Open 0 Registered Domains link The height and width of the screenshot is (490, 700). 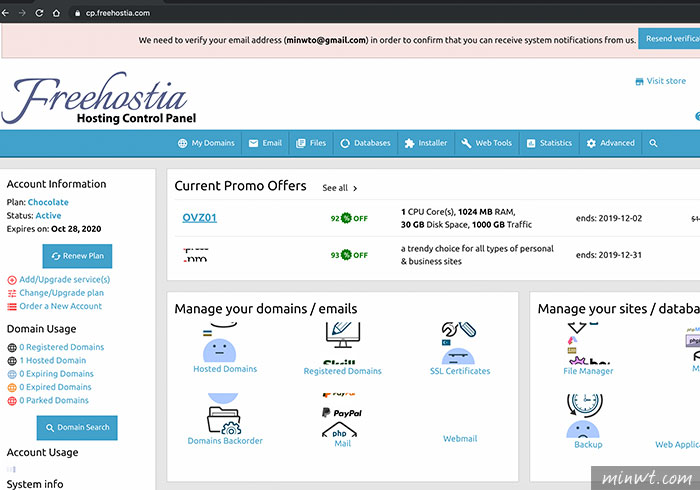click(x=62, y=347)
